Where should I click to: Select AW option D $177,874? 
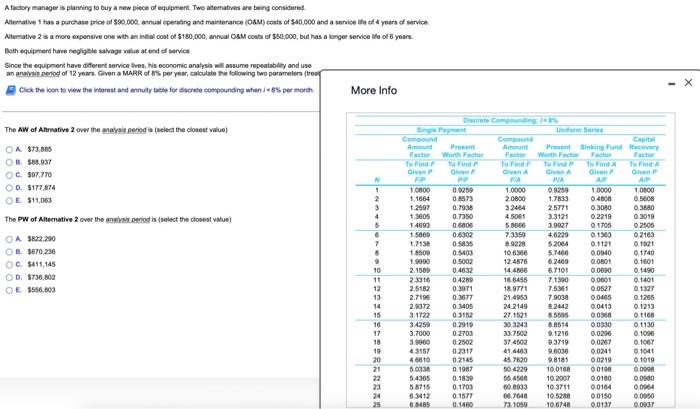pos(9,188)
